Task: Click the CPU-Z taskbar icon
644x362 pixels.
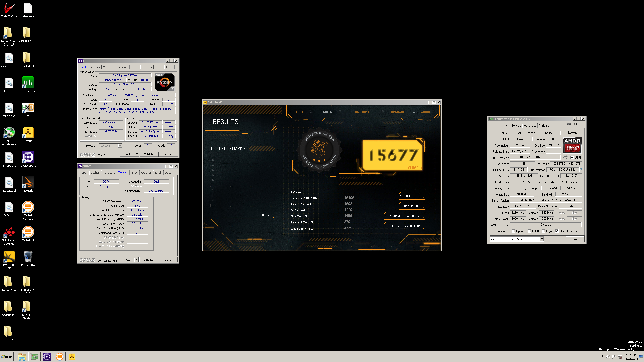Action: click(x=47, y=356)
